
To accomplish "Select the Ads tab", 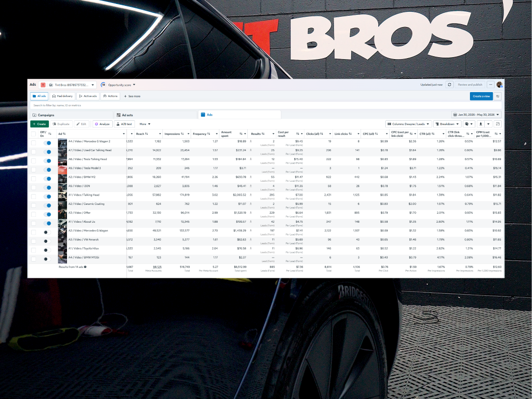I will [x=239, y=115].
